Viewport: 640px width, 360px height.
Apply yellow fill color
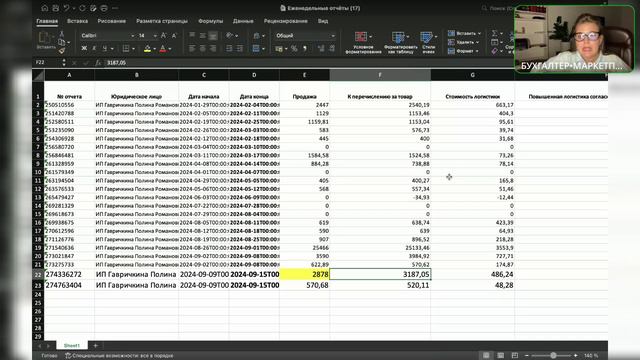(x=147, y=49)
